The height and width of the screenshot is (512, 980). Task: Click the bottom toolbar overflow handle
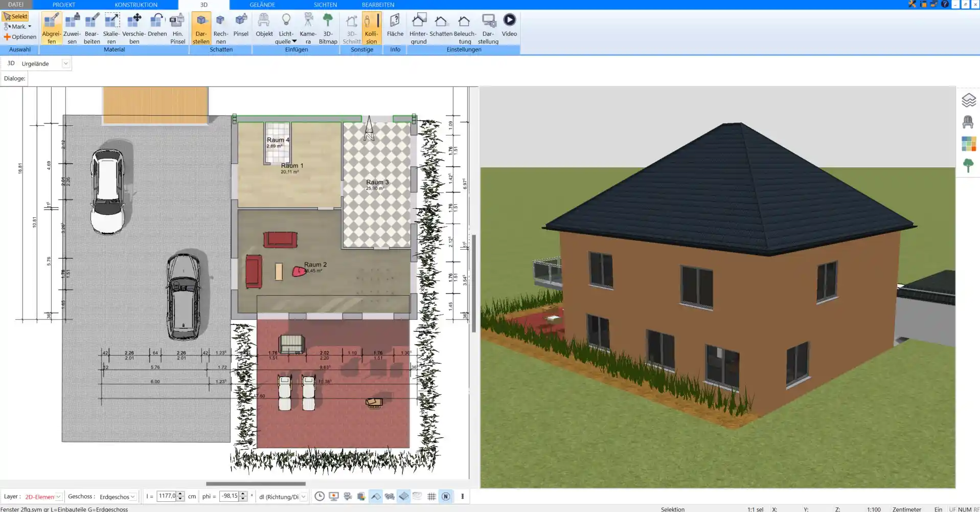pyautogui.click(x=462, y=496)
